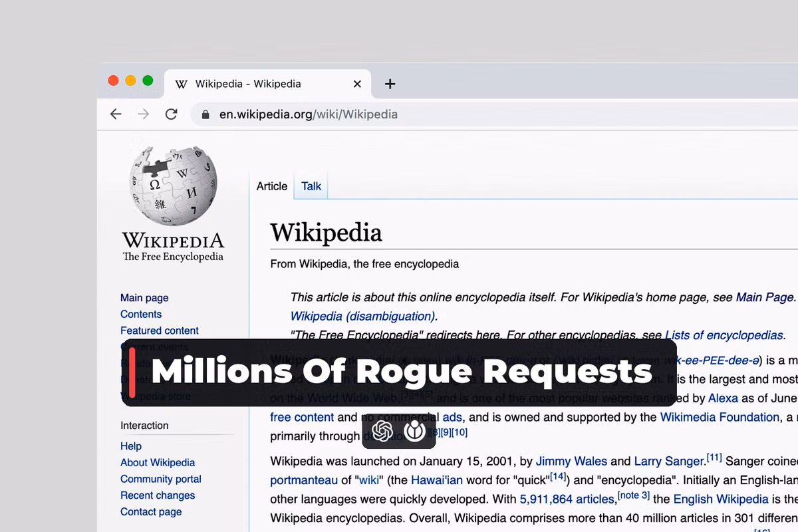Close the Wikipedia - Wikipedia tab
Image resolution: width=798 pixels, height=532 pixels.
pyautogui.click(x=357, y=84)
